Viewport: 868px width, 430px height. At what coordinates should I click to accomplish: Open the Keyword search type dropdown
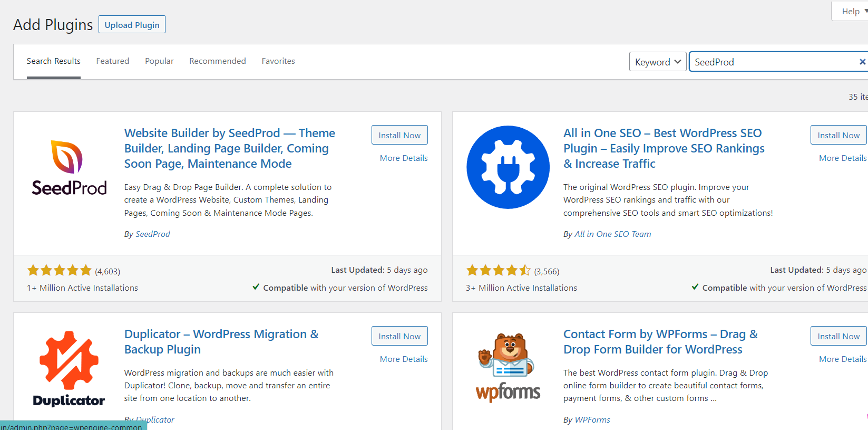pos(658,62)
